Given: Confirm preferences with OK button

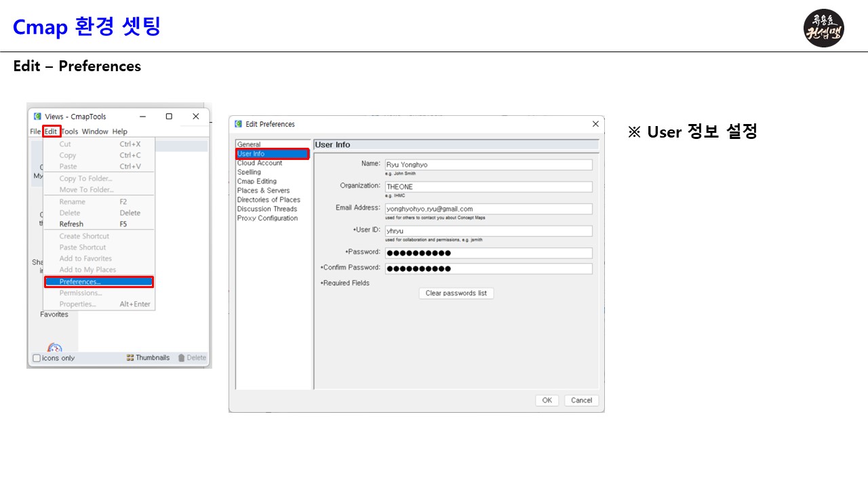Looking at the screenshot, I should (547, 401).
